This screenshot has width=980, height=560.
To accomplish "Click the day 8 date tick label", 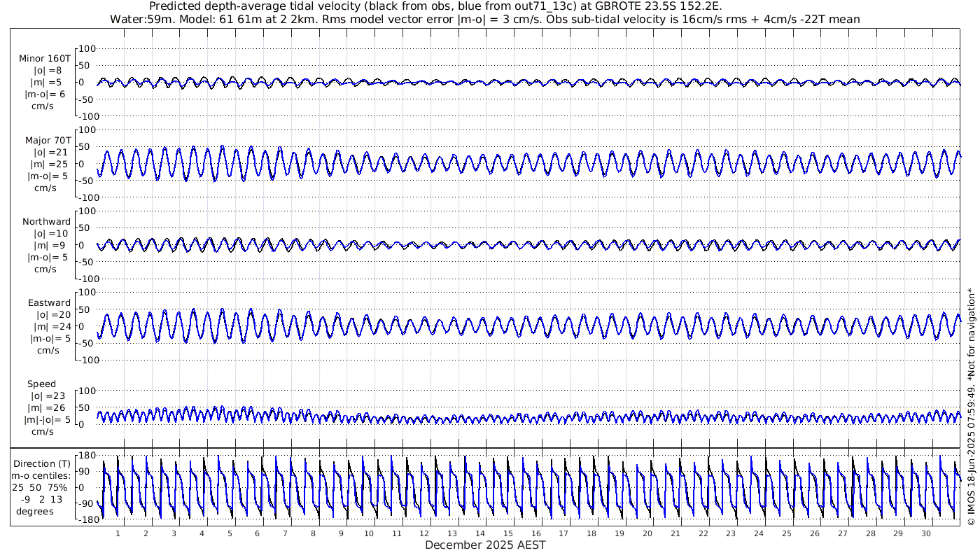I will click(313, 533).
